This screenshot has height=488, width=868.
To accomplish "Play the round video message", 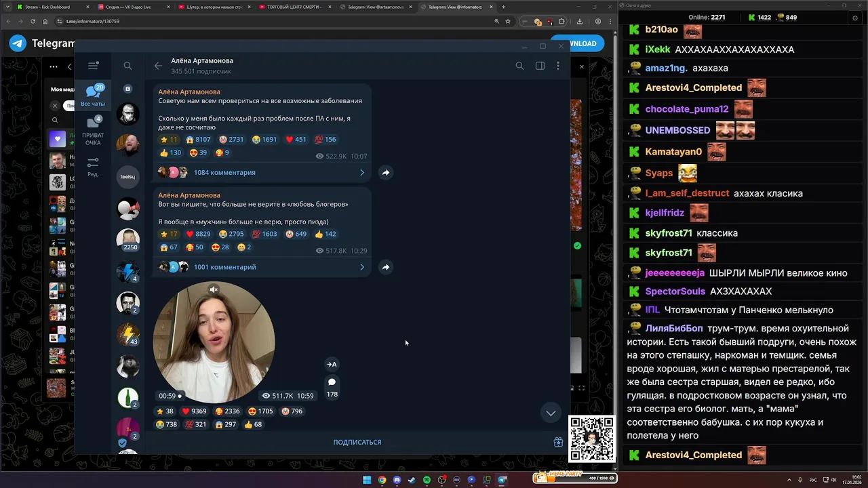I will point(214,342).
